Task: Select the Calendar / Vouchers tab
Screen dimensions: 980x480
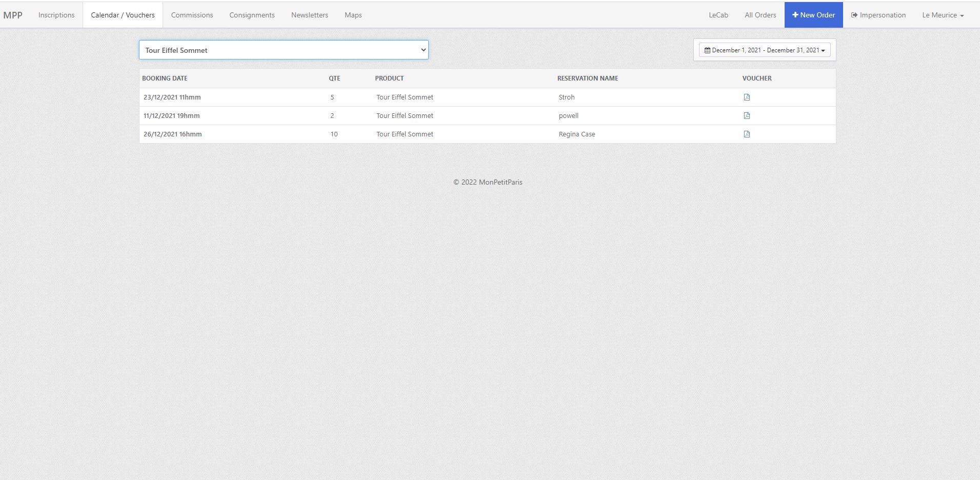Action: coord(123,15)
